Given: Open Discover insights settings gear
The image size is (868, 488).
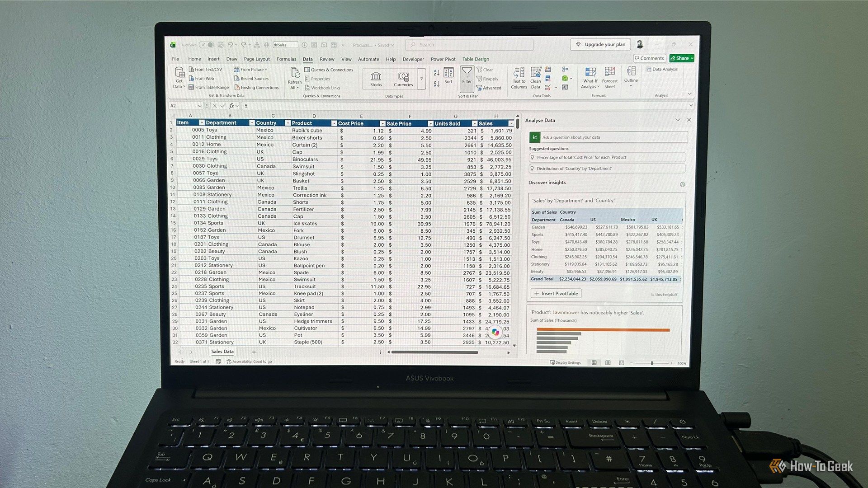Looking at the screenshot, I should pos(683,184).
